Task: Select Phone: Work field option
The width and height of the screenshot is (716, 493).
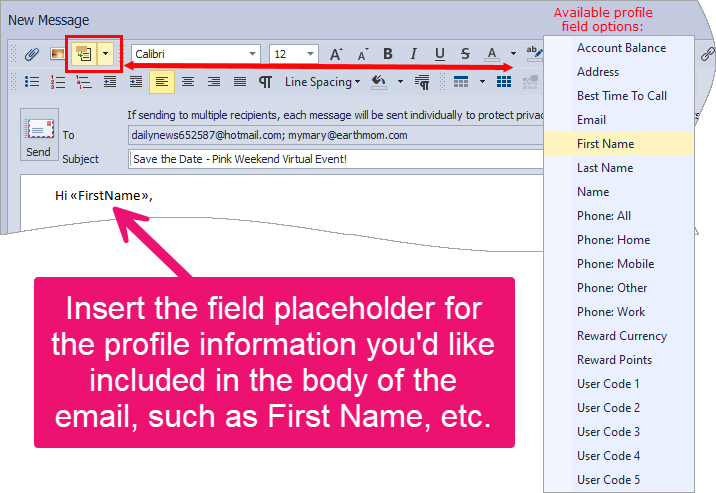Action: click(x=619, y=312)
